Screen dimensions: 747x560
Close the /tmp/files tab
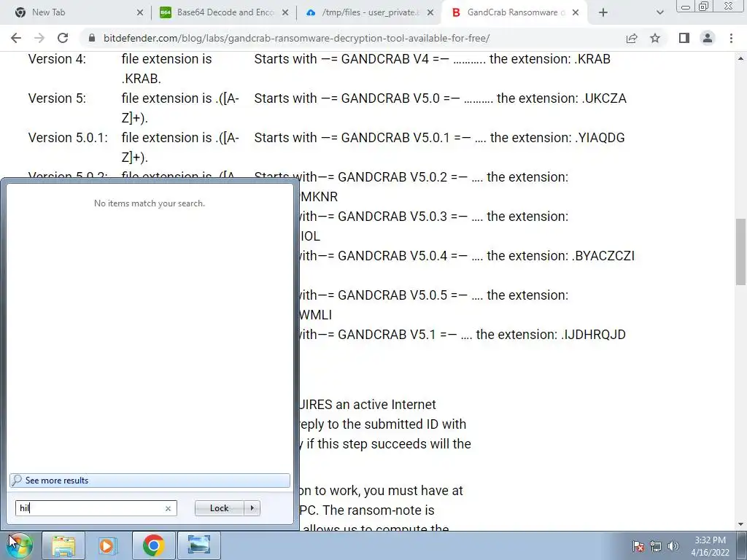point(430,13)
